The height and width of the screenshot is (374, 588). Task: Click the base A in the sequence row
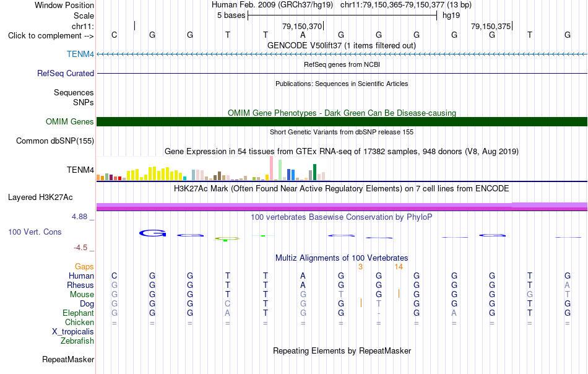[303, 35]
